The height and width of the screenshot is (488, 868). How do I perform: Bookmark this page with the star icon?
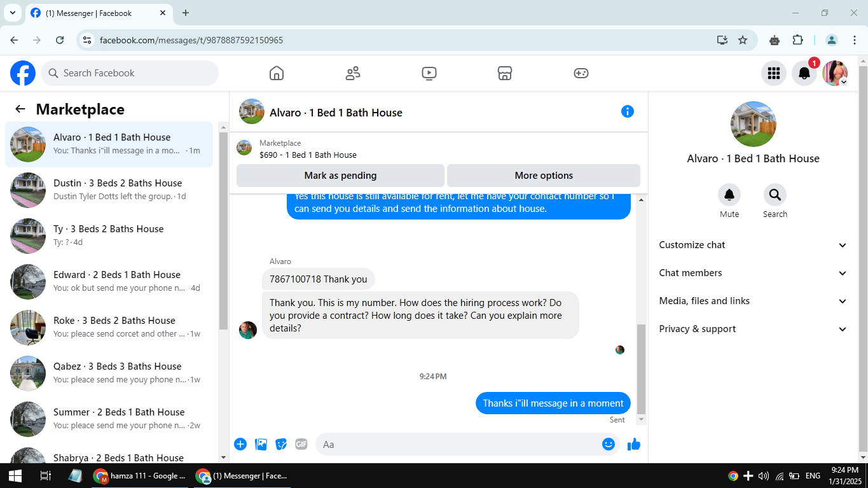[x=743, y=40]
